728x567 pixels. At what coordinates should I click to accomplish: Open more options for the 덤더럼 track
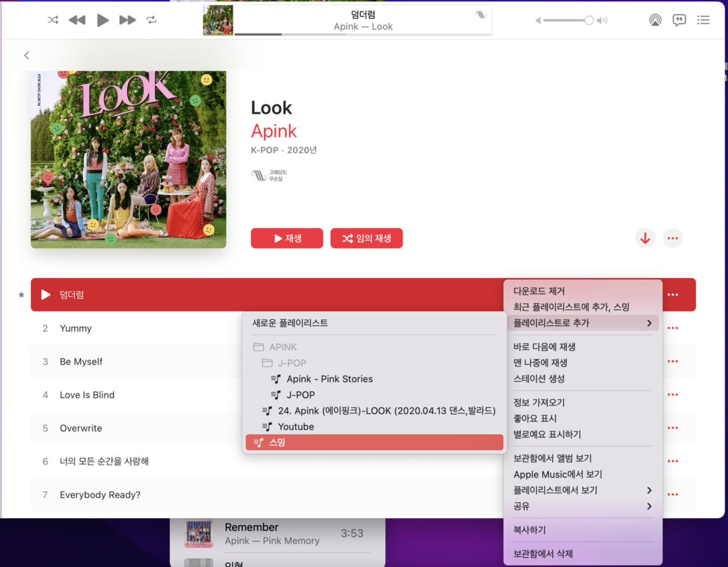673,294
